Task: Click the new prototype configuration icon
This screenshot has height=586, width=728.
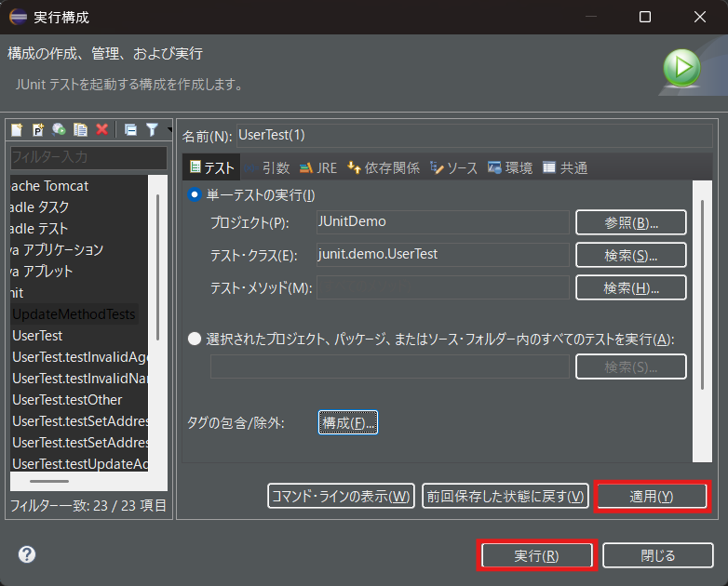Action: [38, 130]
